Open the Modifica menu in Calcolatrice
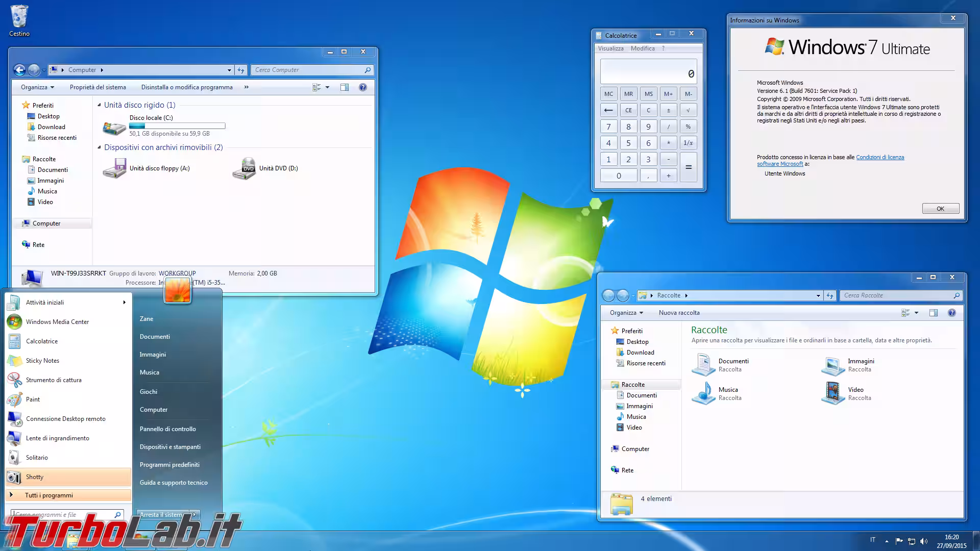Screen dimensions: 980x551 (643, 48)
